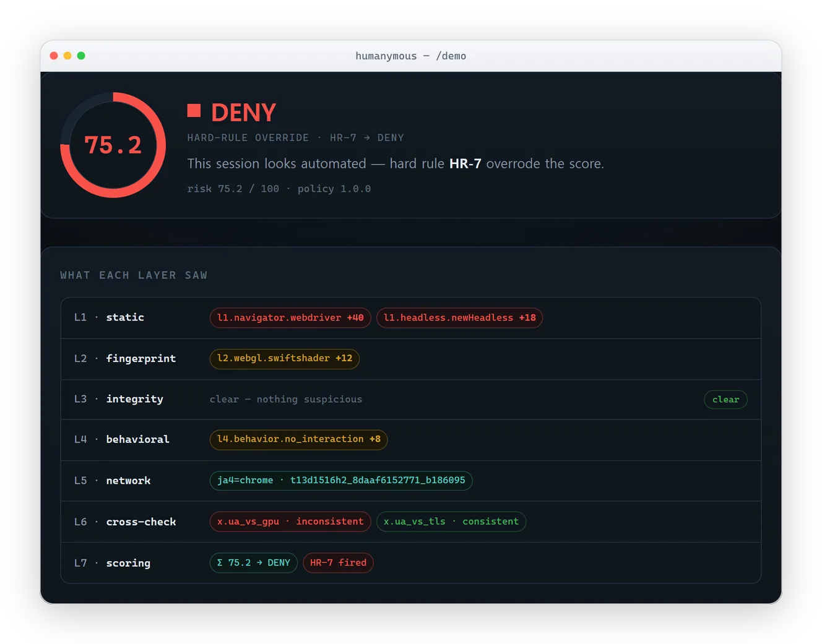Click the HR-7 fired chip

pos(338,563)
